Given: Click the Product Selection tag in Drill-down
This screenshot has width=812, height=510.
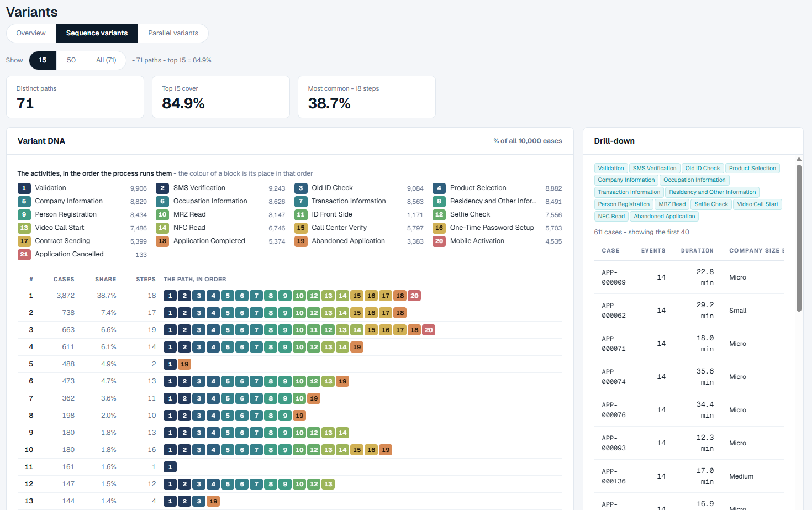Looking at the screenshot, I should (752, 169).
